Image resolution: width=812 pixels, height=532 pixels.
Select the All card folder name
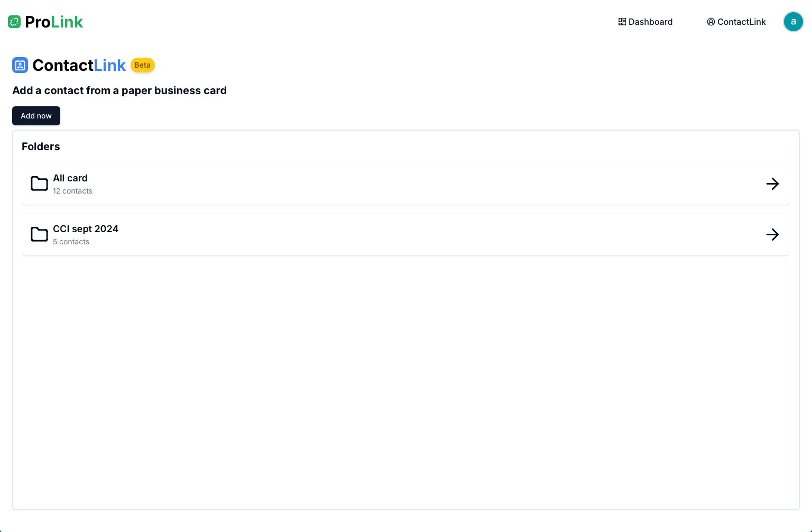[70, 178]
